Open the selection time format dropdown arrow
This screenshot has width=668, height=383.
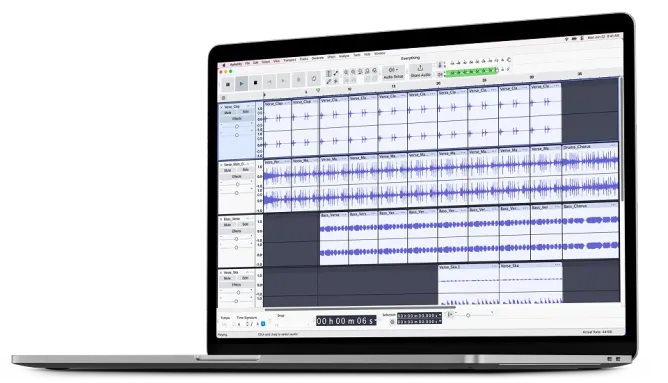click(x=439, y=316)
